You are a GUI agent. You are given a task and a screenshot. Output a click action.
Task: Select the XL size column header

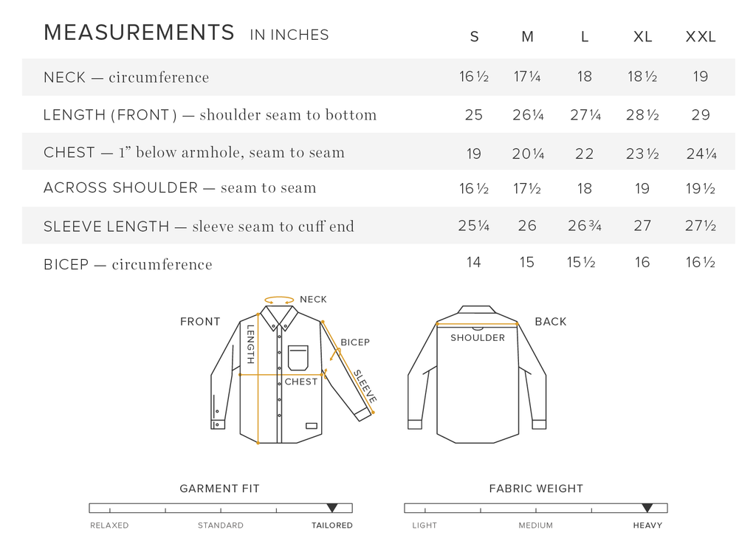point(642,37)
